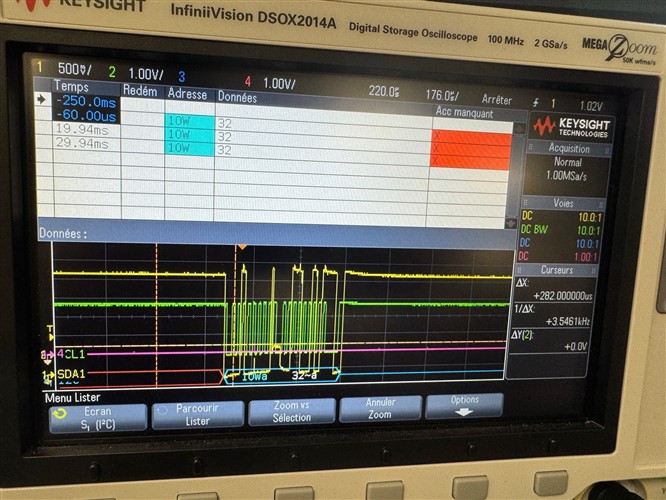
Task: Click the 1.00MSa/s sample rate value
Action: pos(566,175)
